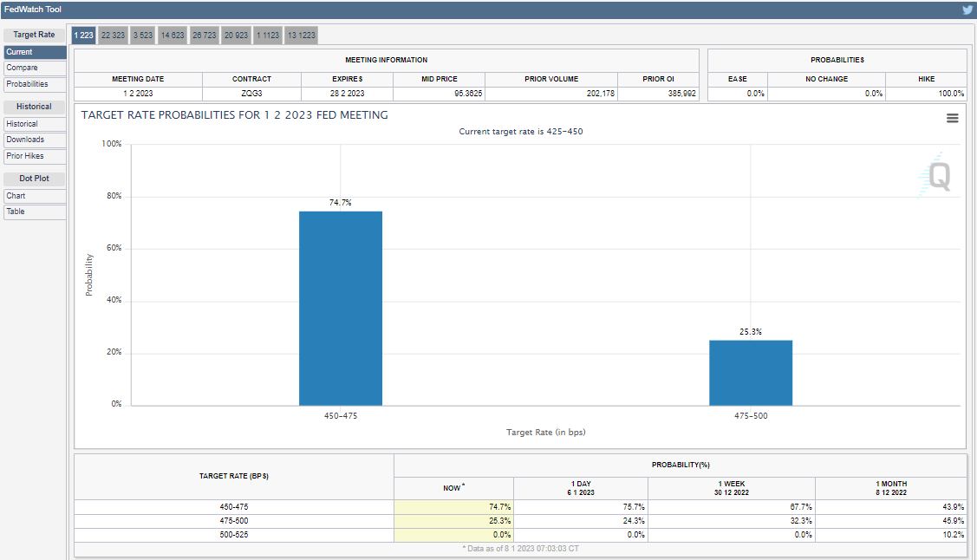
Task: Click the Twitter bird icon
Action: pyautogui.click(x=967, y=10)
